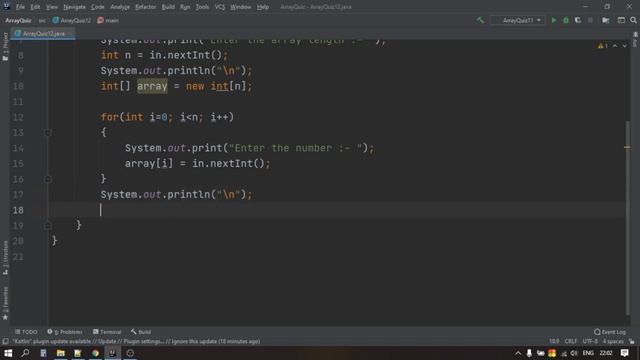
Task: Open the UTF-8 file encoding selector
Action: (x=590, y=341)
